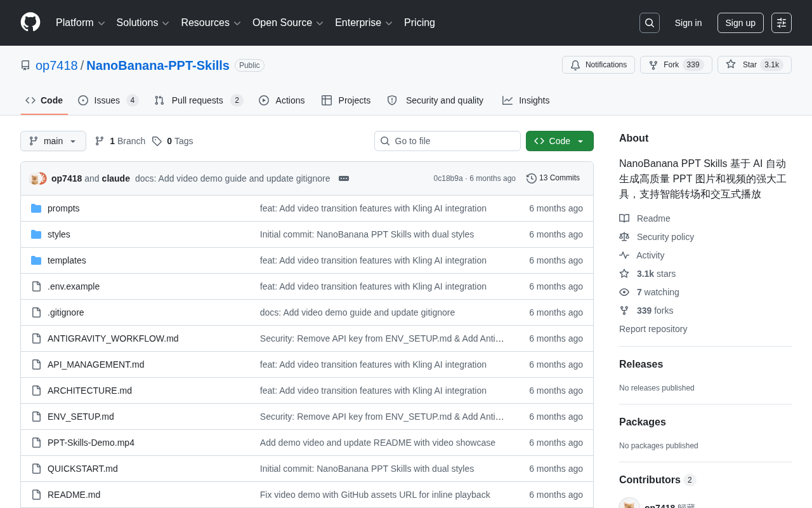Open the main branch selector dropdown

click(53, 141)
